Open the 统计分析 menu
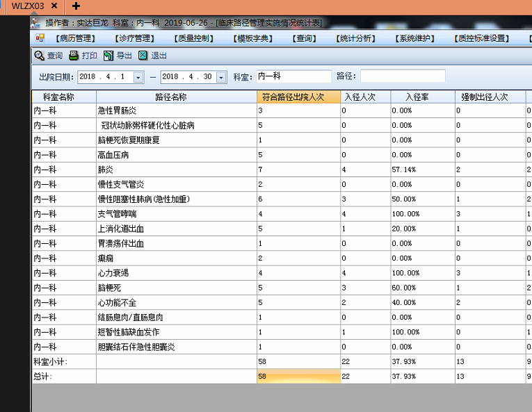 click(355, 38)
